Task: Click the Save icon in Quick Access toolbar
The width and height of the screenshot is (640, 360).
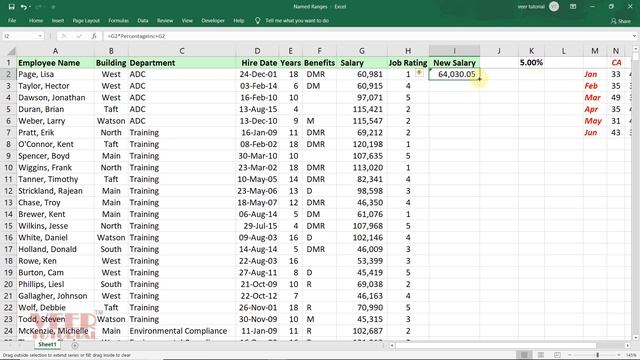Action: click(11, 7)
